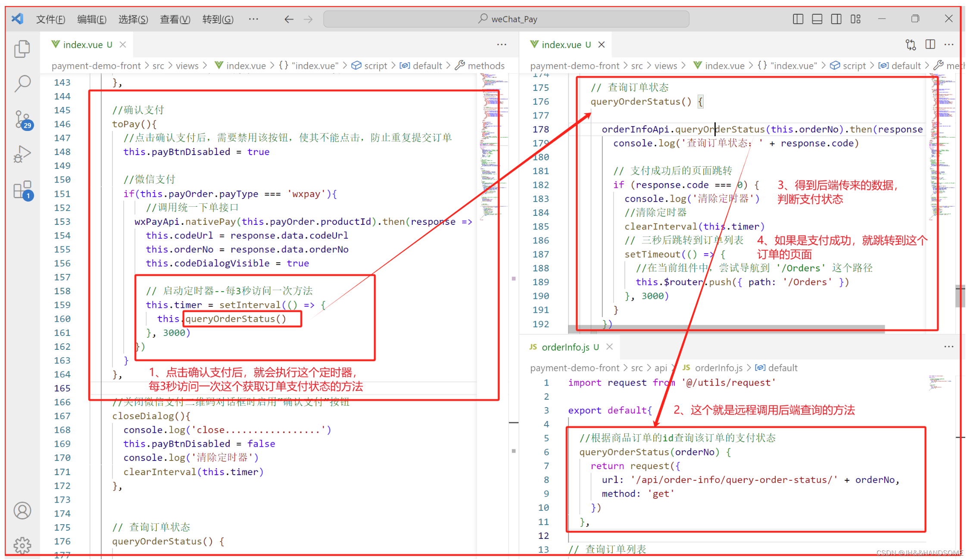970x560 pixels.
Task: Click "method: 'get'" in orderInfo.js
Action: [638, 494]
